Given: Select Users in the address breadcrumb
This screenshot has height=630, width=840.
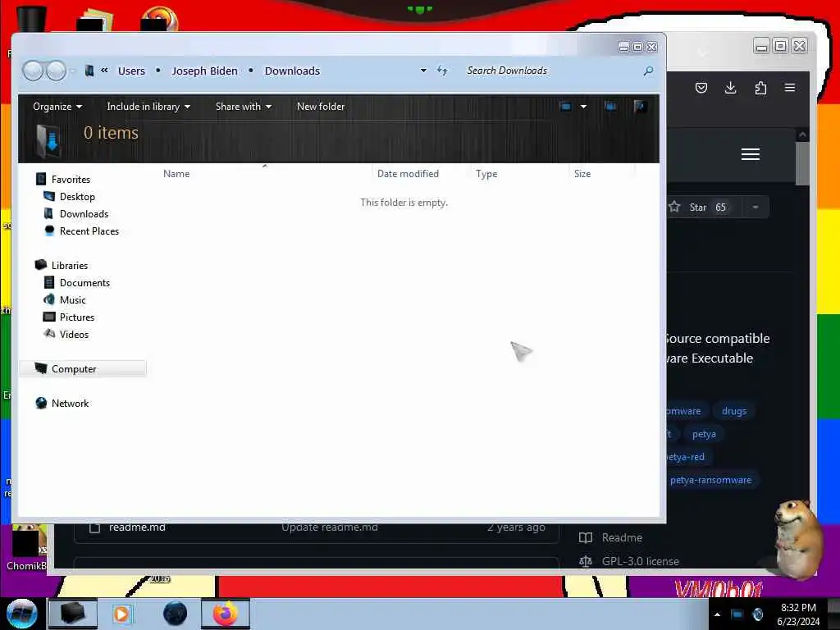Looking at the screenshot, I should tap(131, 71).
